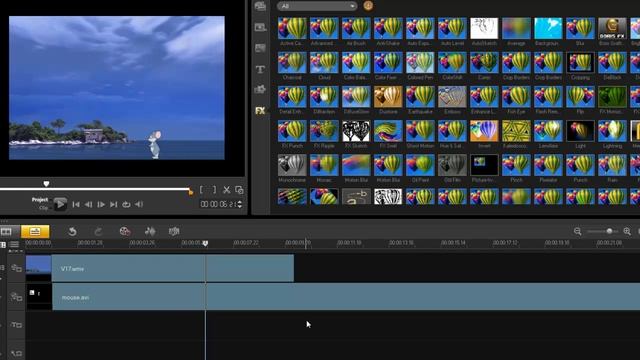This screenshot has height=360, width=640.
Task: Click the Redo arrow
Action: [x=98, y=231]
